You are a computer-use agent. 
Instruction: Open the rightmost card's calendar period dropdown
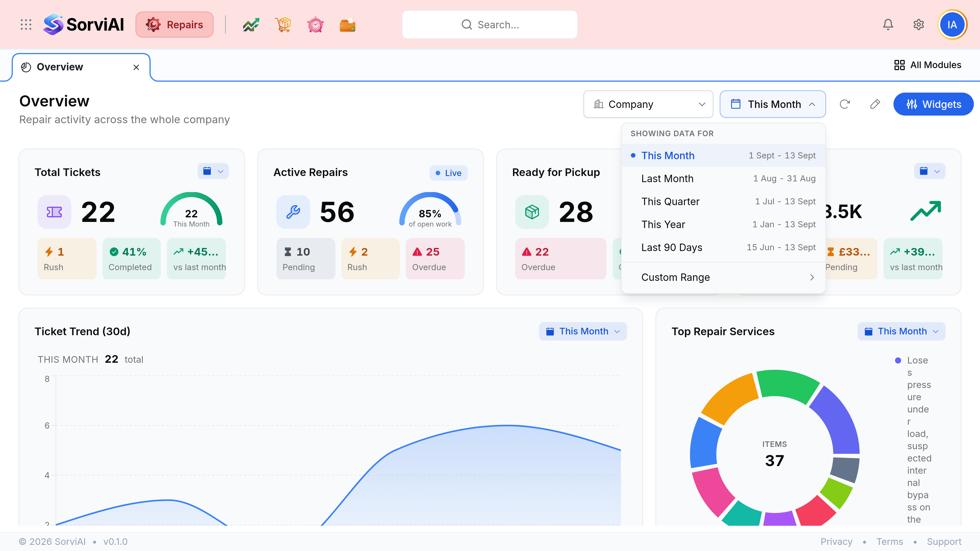(x=930, y=171)
